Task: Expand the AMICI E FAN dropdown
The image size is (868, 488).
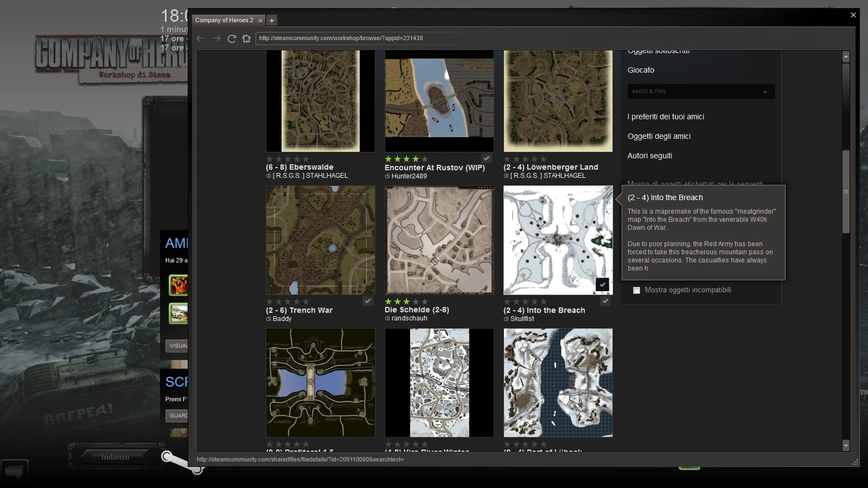Action: [701, 91]
